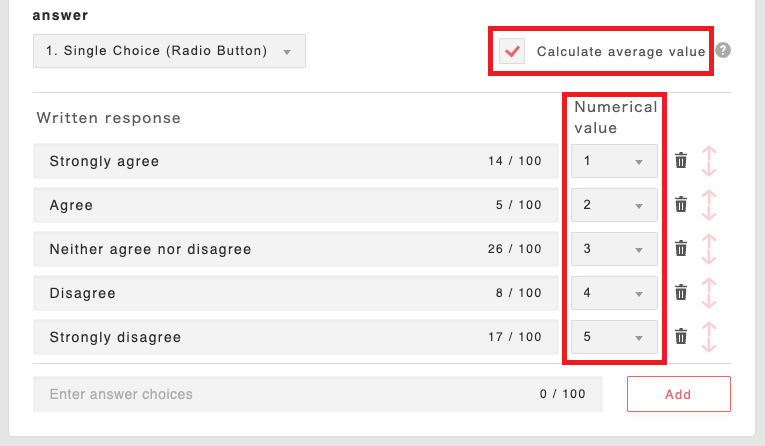Change numerical value dropdown for 'Agree'
Image resolution: width=765 pixels, height=446 pixels.
(x=614, y=205)
